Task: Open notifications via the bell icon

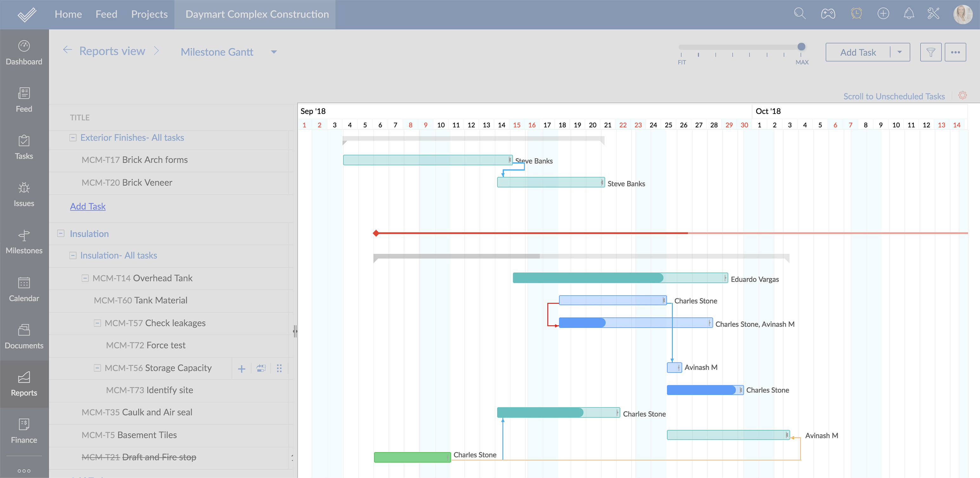Action: pyautogui.click(x=909, y=14)
